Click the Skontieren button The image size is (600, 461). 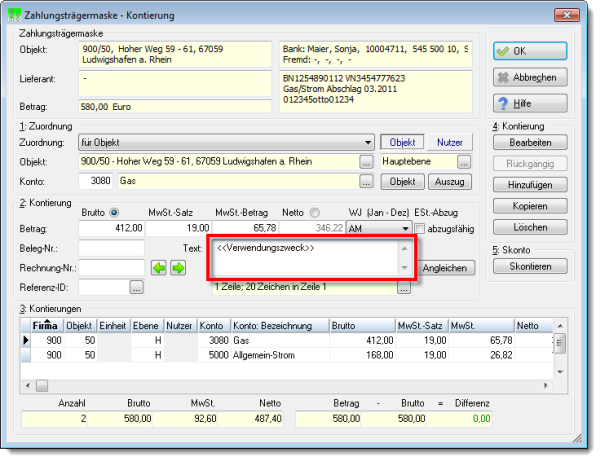point(530,266)
